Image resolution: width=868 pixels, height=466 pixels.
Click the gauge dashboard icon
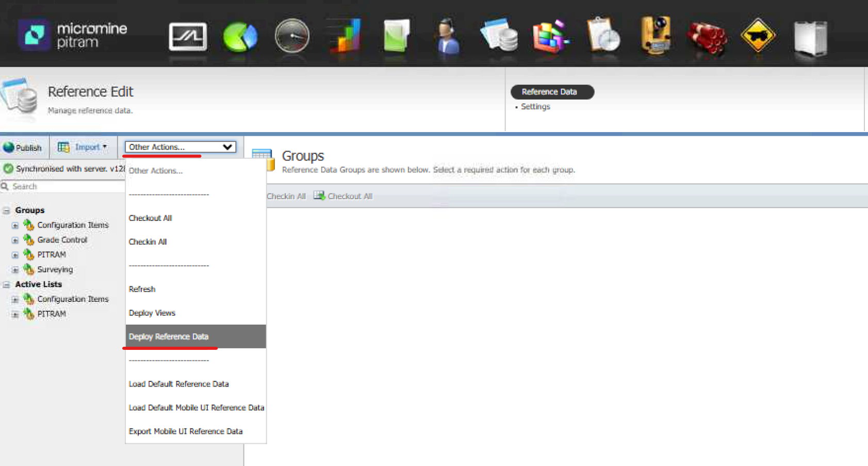pyautogui.click(x=292, y=36)
